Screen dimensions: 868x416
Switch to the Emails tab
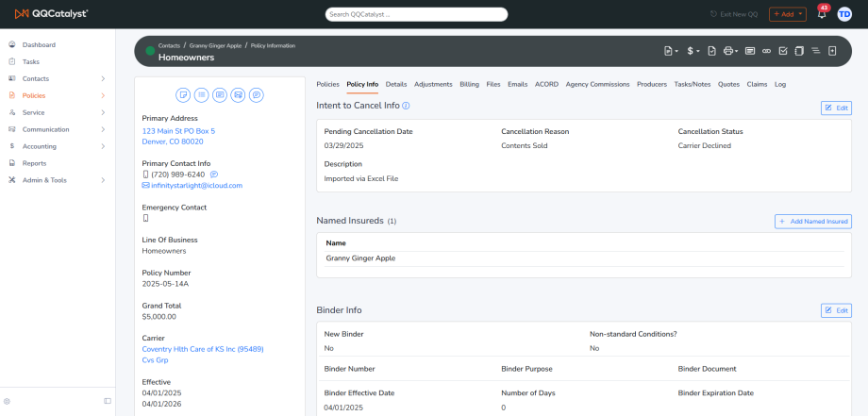(x=518, y=84)
